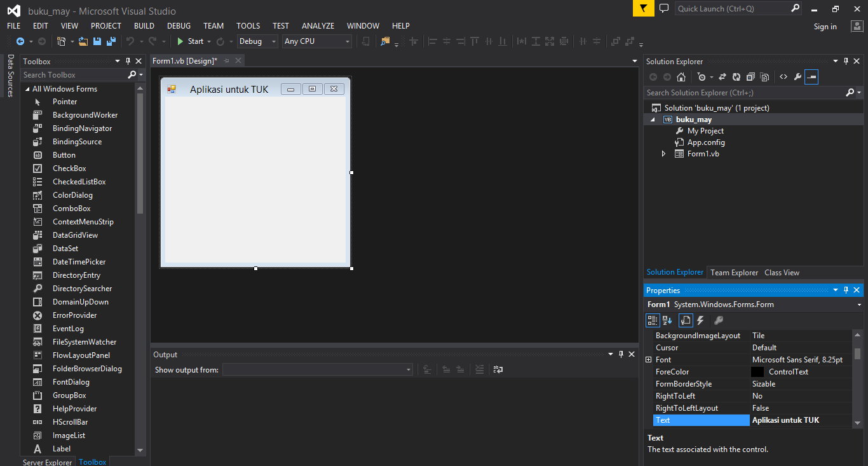Open the DEBUG menu
The height and width of the screenshot is (466, 868).
tap(179, 26)
